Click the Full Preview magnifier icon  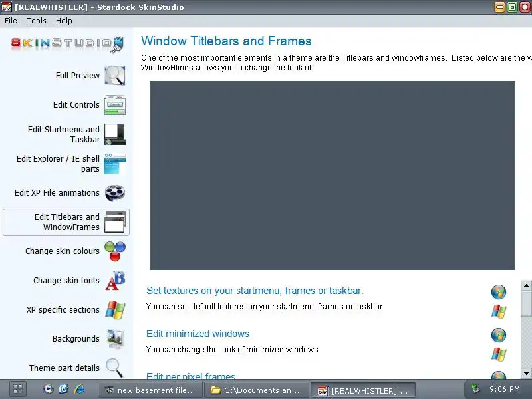point(115,75)
